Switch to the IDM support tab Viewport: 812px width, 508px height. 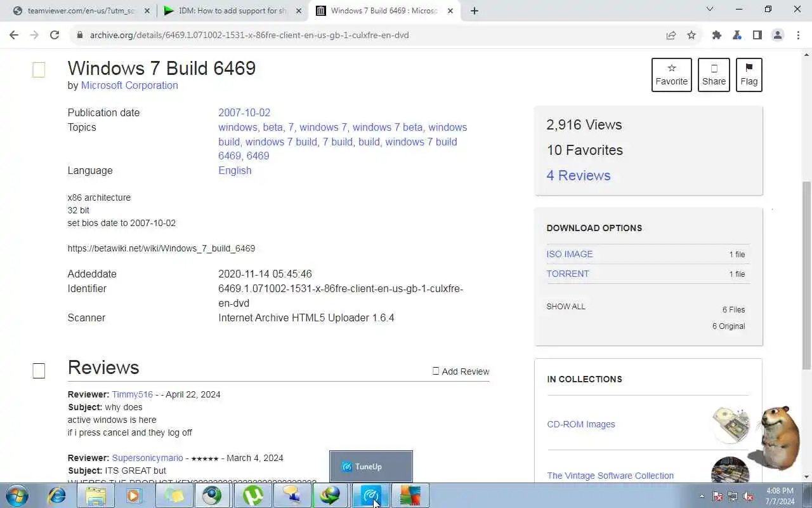point(233,11)
